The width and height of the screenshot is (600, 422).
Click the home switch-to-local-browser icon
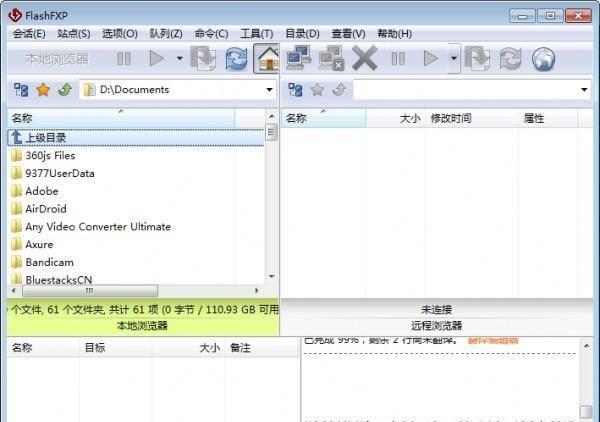267,59
